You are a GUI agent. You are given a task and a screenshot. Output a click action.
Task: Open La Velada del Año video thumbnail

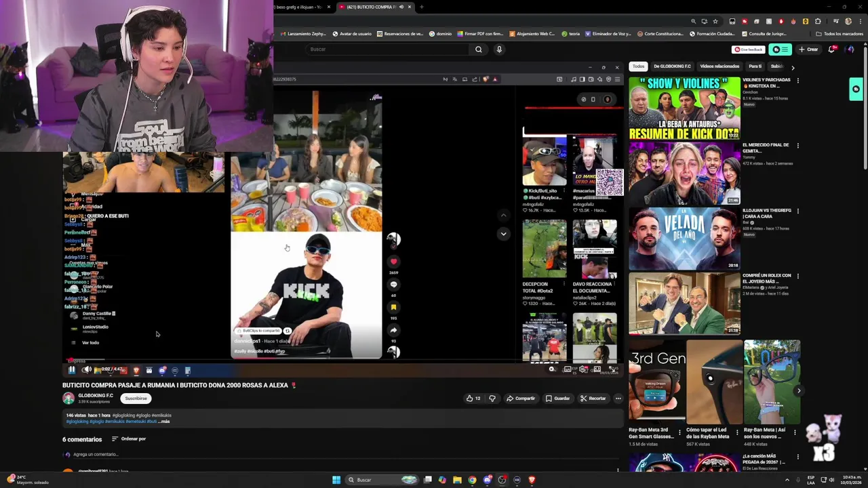click(684, 239)
